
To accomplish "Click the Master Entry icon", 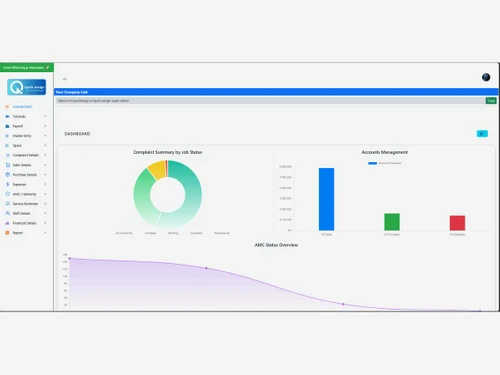I will (x=7, y=136).
